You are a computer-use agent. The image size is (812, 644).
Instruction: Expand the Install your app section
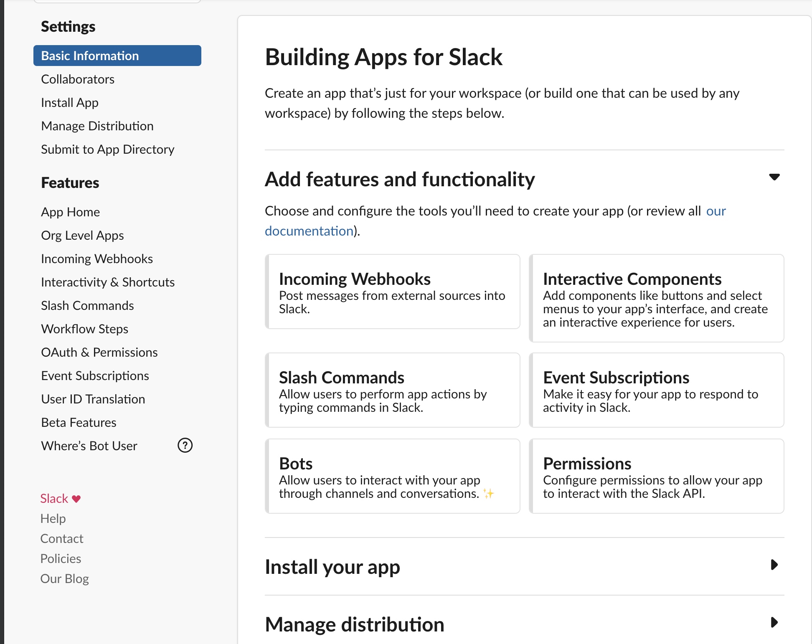point(774,565)
